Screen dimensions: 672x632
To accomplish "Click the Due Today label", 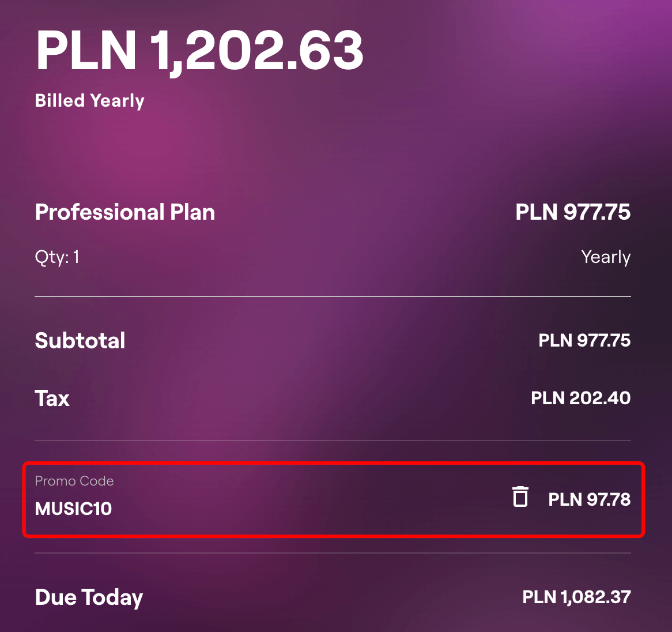I will point(89,597).
